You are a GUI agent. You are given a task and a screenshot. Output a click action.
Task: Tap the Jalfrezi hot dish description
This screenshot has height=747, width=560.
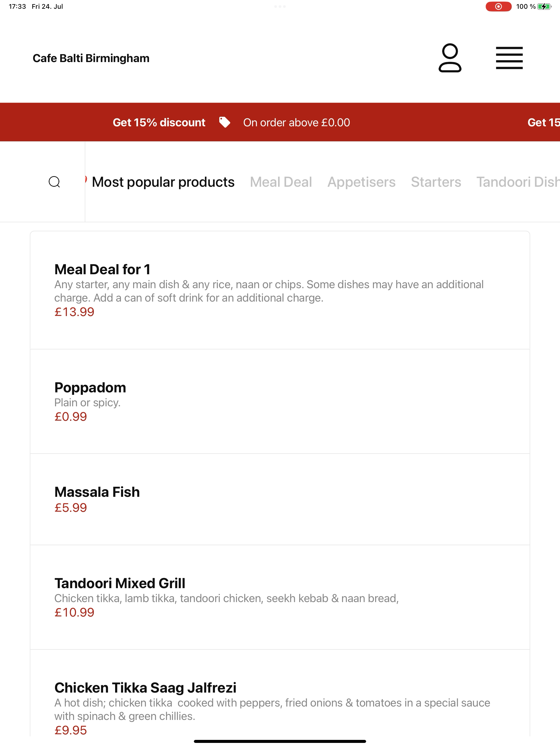pyautogui.click(x=272, y=710)
